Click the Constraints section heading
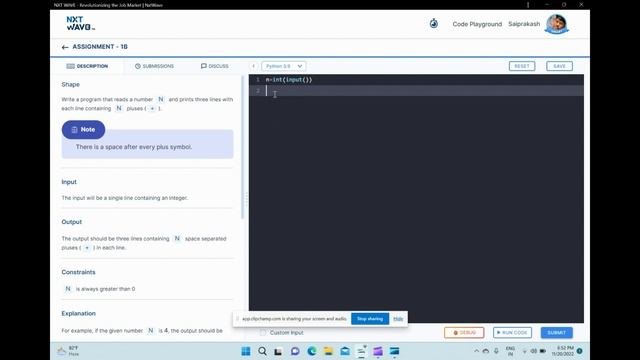The height and width of the screenshot is (360, 640). click(x=78, y=272)
